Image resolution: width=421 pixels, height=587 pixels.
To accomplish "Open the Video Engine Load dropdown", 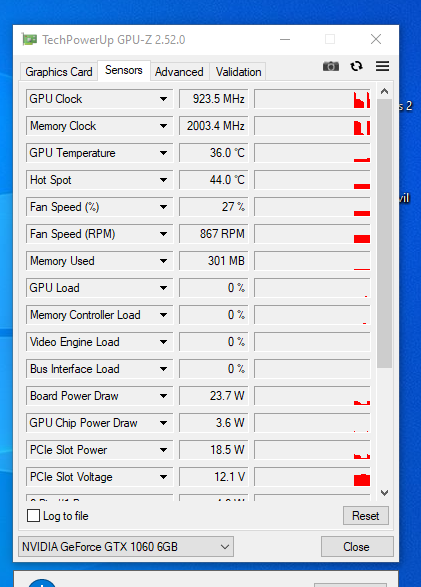I will pos(163,342).
